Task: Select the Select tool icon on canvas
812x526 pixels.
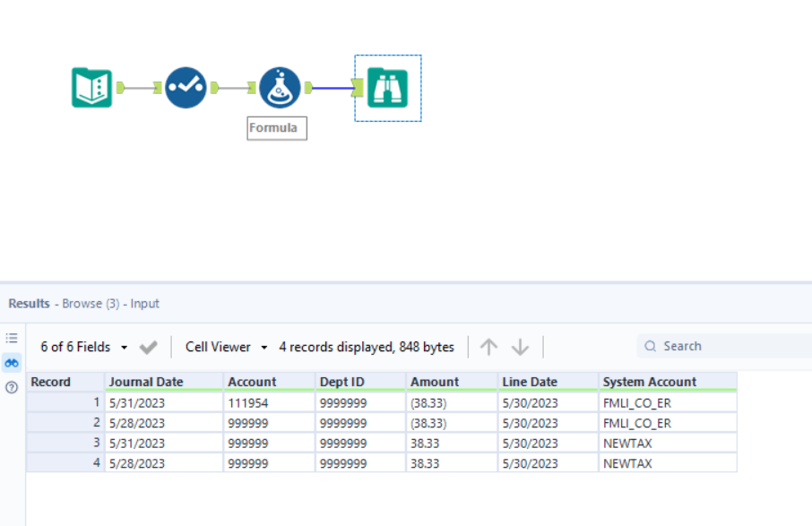Action: [x=186, y=87]
